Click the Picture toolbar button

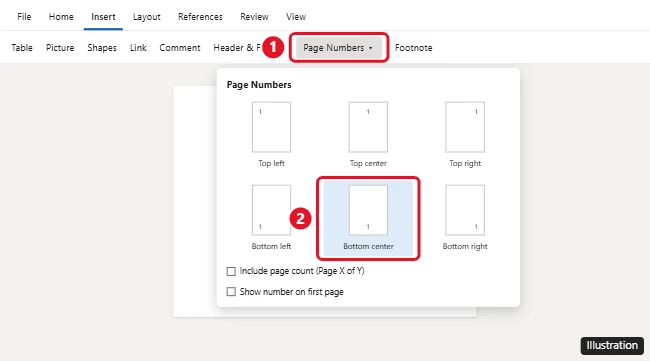60,48
